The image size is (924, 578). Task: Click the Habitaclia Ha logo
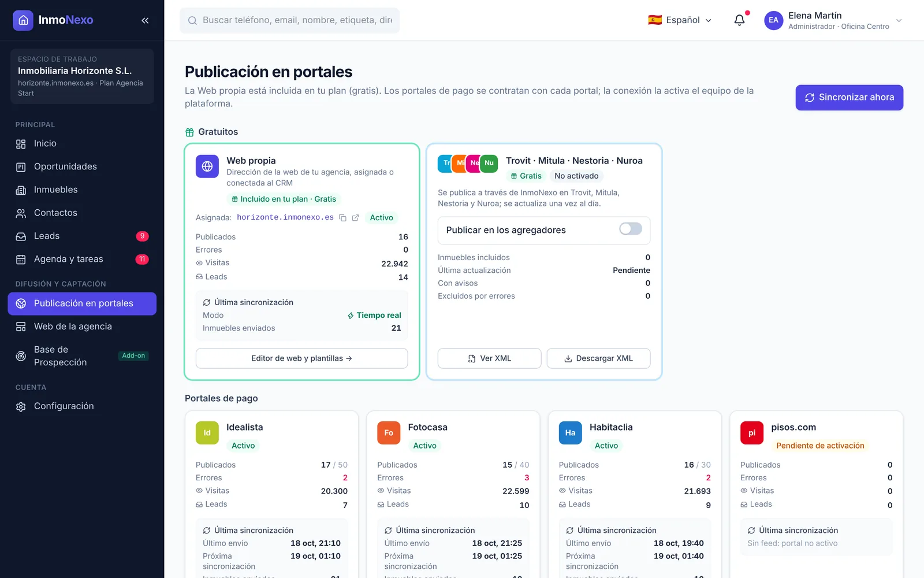coord(571,433)
